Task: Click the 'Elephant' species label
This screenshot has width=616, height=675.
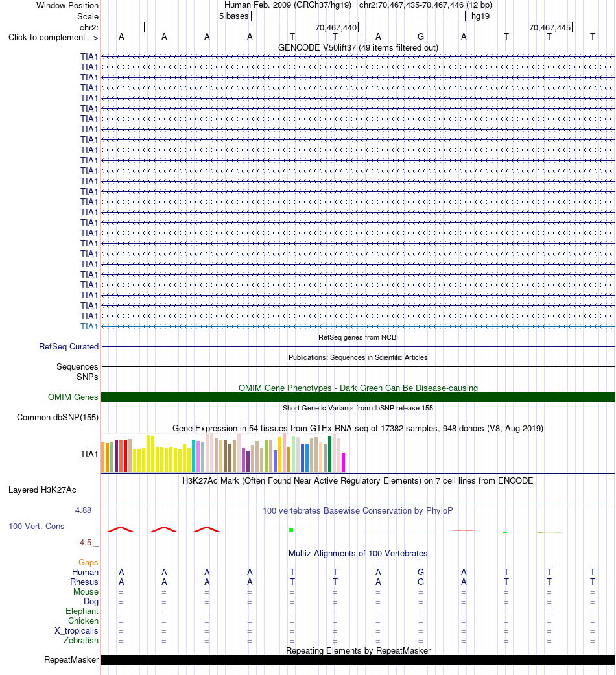Action: [82, 611]
